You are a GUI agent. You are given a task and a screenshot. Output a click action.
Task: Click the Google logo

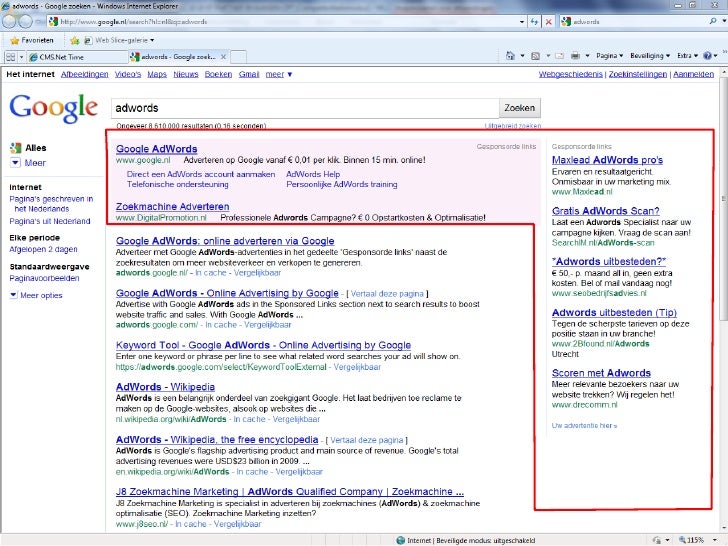click(x=54, y=108)
